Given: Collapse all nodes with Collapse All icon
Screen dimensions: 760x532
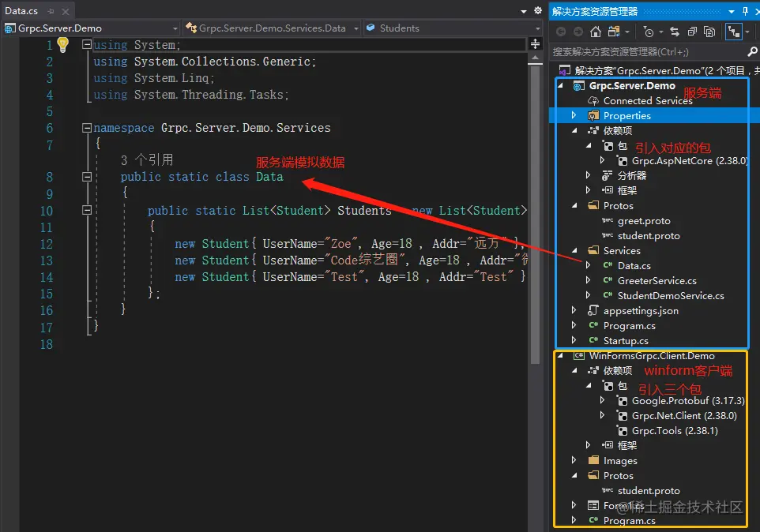Looking at the screenshot, I should (x=692, y=32).
